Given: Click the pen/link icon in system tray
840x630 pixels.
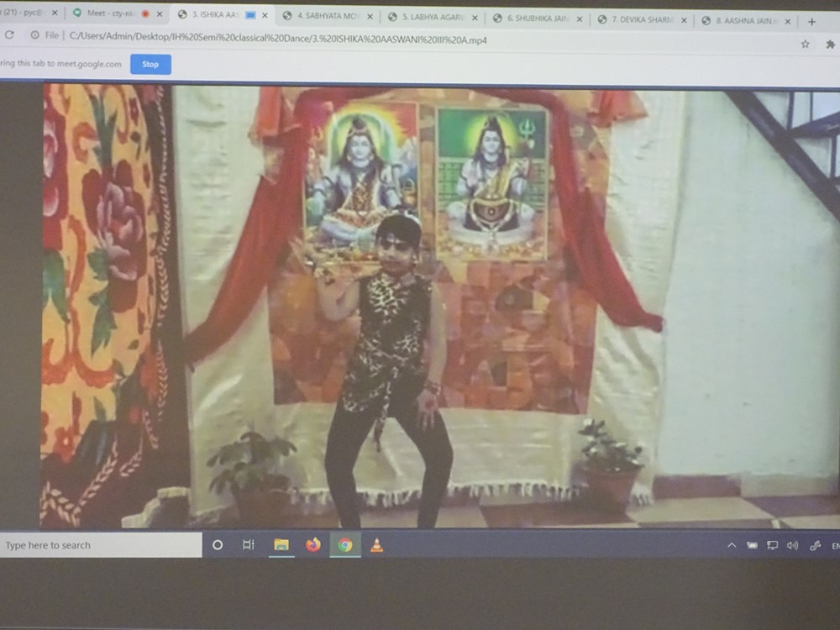Looking at the screenshot, I should [815, 546].
